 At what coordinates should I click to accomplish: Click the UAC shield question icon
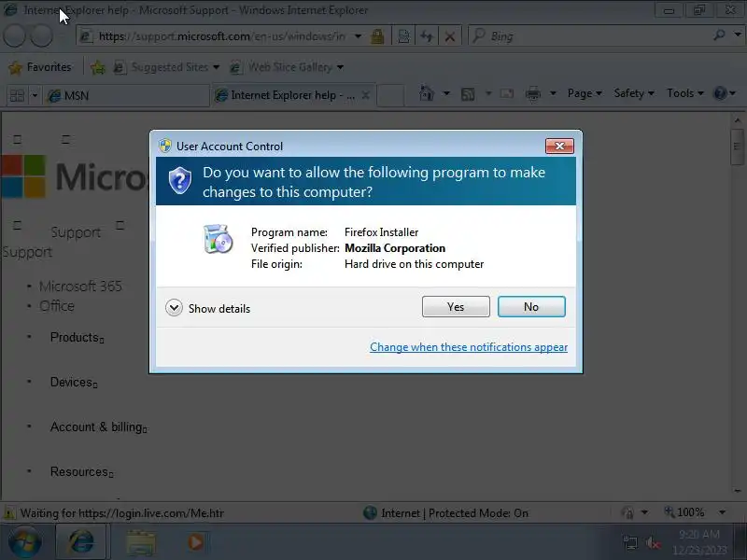click(180, 180)
